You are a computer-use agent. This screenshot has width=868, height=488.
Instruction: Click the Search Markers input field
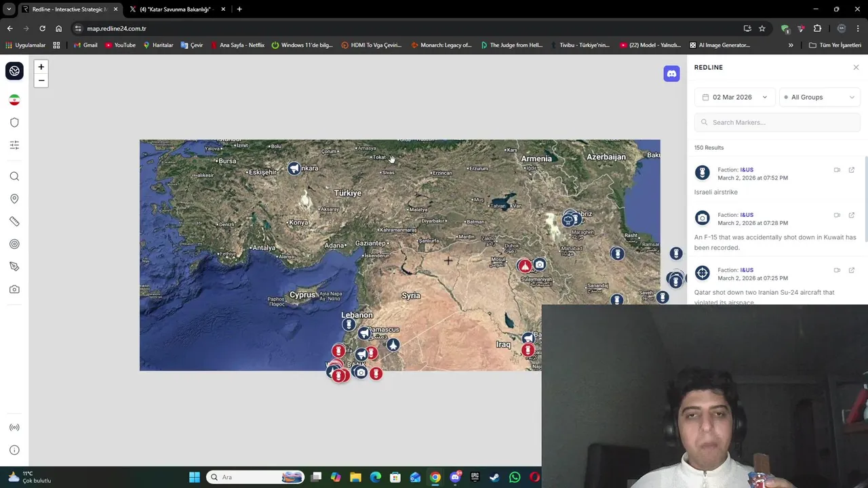pyautogui.click(x=777, y=123)
